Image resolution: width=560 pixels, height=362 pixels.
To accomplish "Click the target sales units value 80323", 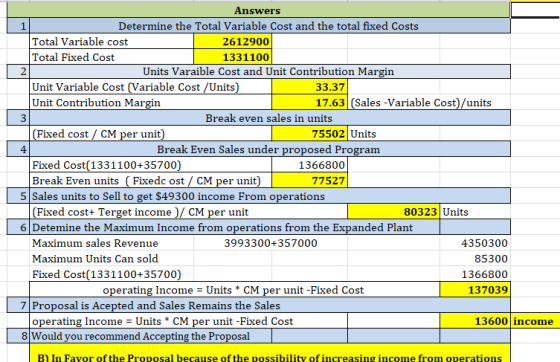I will 394,212.
